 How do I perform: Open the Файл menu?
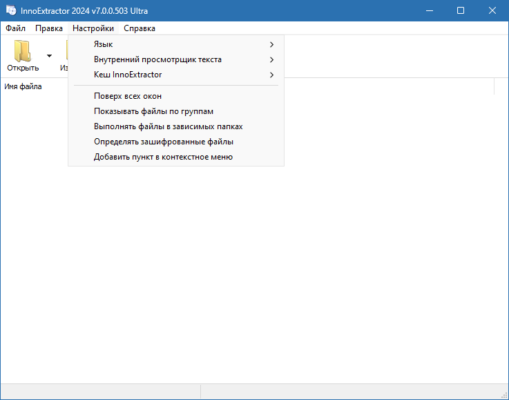tap(15, 28)
